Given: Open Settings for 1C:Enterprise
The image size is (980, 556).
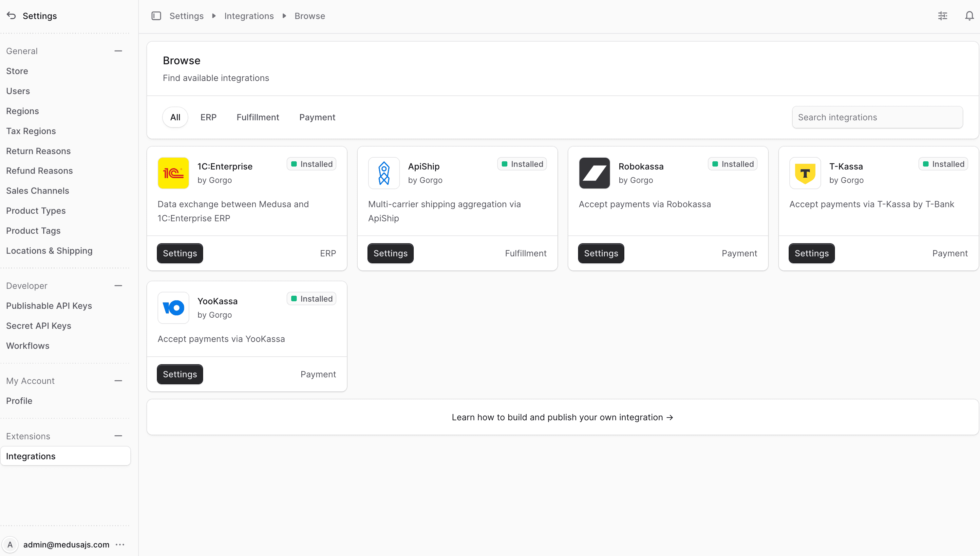Looking at the screenshot, I should click(180, 253).
